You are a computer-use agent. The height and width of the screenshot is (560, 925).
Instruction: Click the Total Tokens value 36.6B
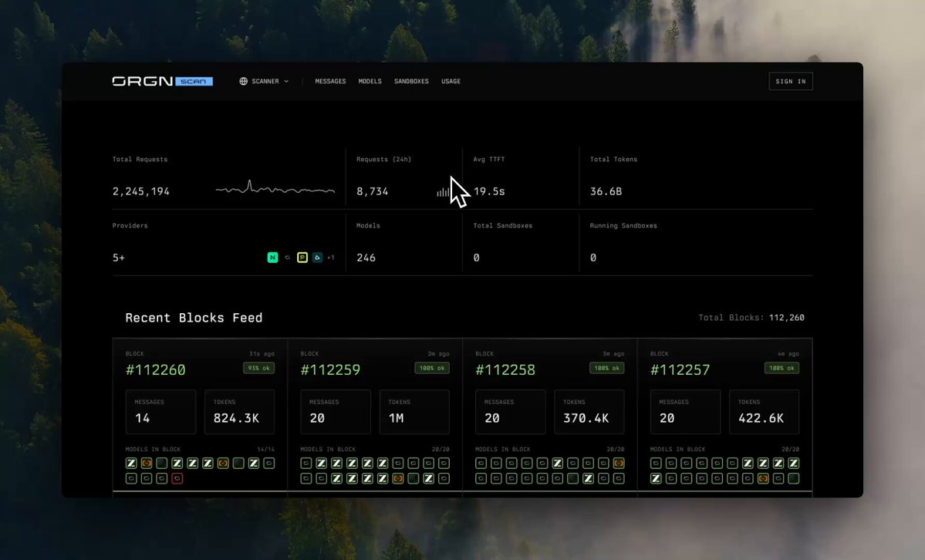tap(606, 191)
